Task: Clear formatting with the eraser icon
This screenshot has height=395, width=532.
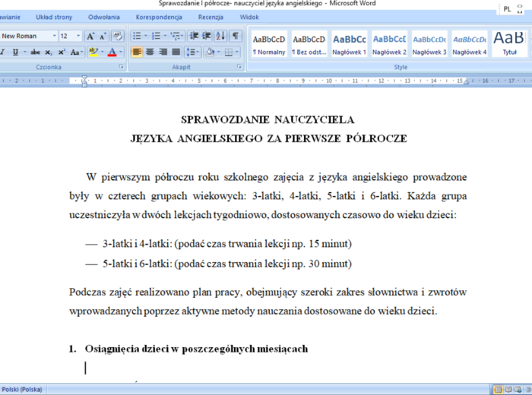Action: (117, 36)
